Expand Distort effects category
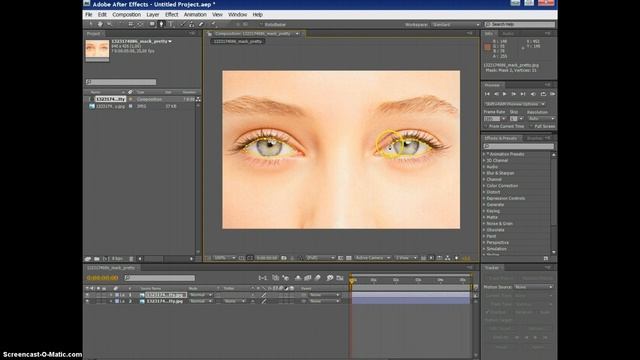Viewport: 640px width, 360px height. (484, 192)
